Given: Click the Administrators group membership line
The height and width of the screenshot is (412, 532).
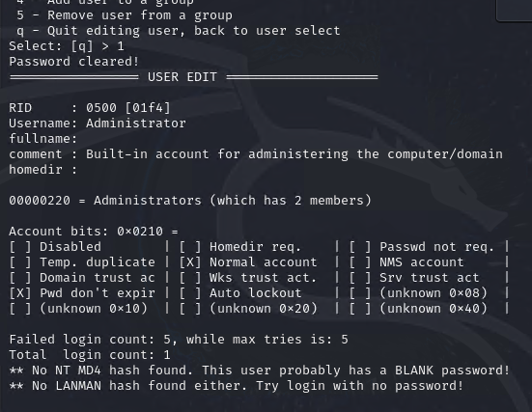Looking at the screenshot, I should click(190, 201).
